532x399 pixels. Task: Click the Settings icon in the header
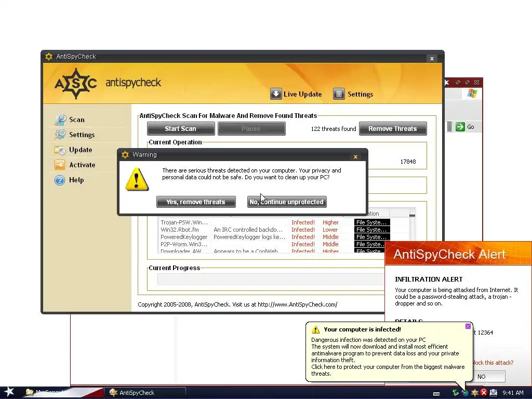[339, 94]
